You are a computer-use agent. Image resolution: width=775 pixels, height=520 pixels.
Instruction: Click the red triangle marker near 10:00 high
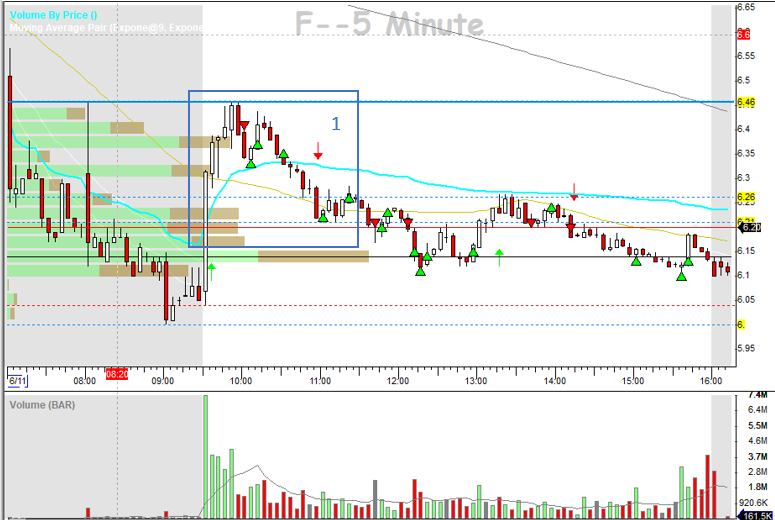point(244,125)
